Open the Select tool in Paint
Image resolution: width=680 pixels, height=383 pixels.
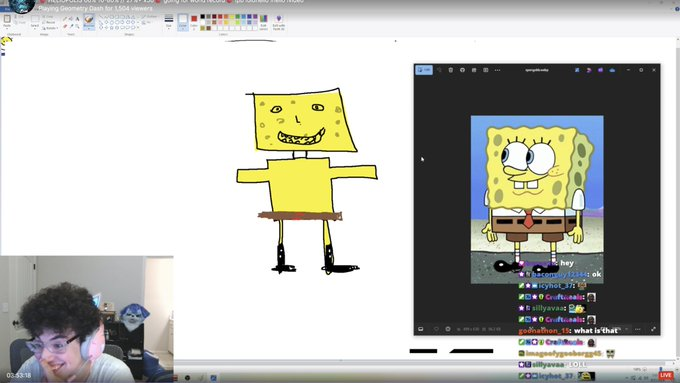(x=35, y=21)
